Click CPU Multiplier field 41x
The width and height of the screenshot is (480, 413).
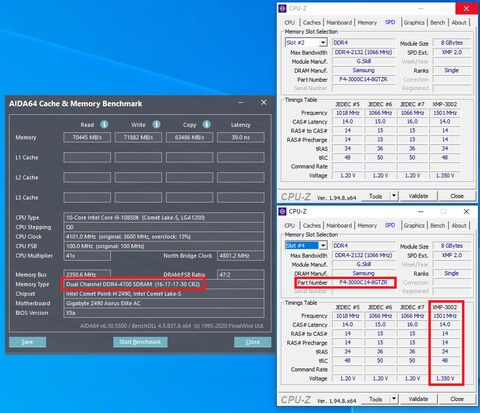coord(87,256)
